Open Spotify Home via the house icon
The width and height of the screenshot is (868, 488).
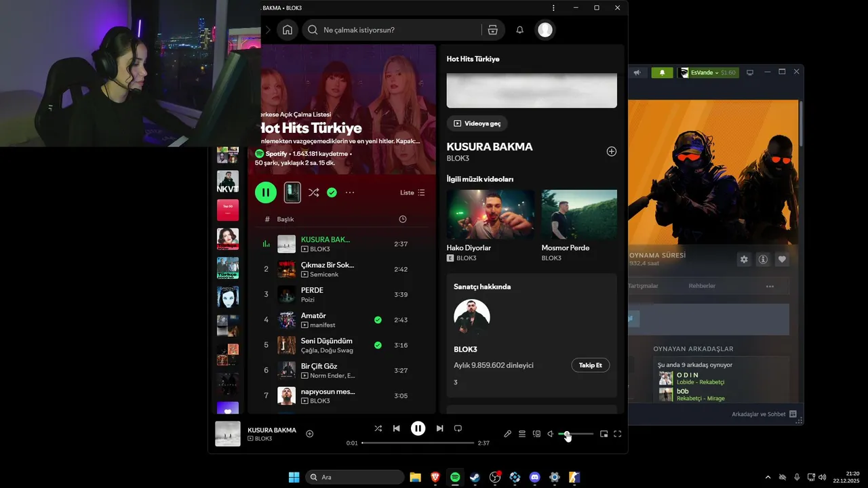click(x=288, y=30)
